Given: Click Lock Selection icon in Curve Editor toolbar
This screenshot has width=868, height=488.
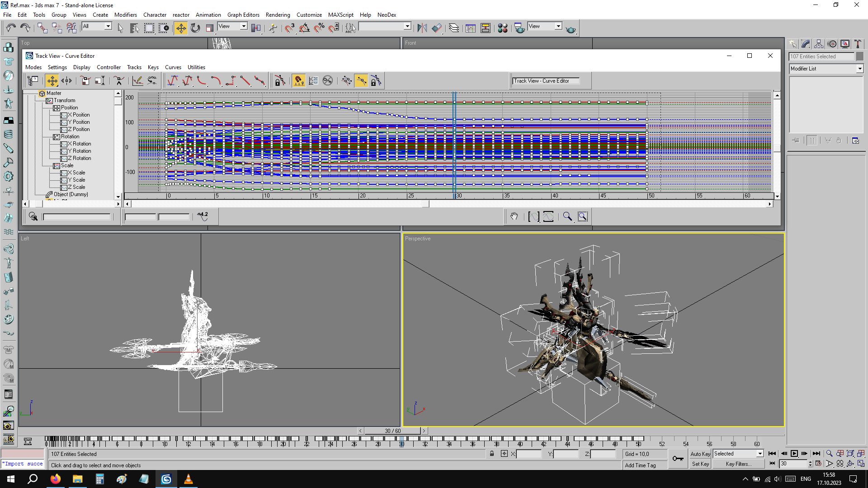Looking at the screenshot, I should click(280, 81).
